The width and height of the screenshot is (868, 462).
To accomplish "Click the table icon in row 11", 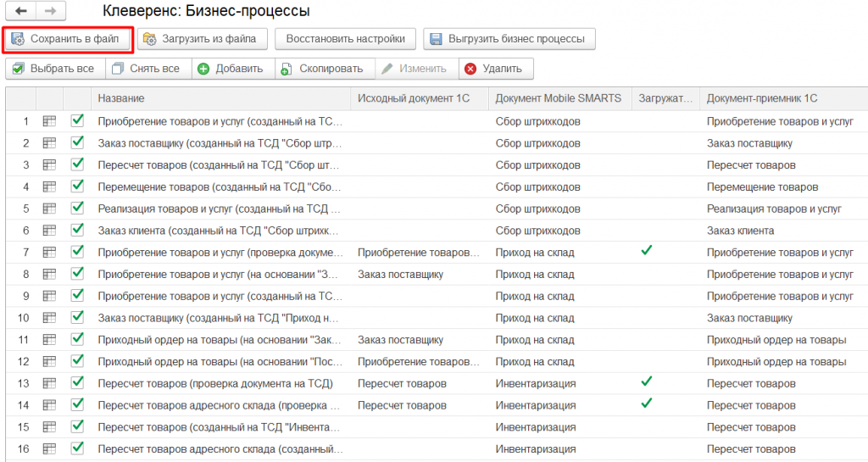I will (x=49, y=340).
